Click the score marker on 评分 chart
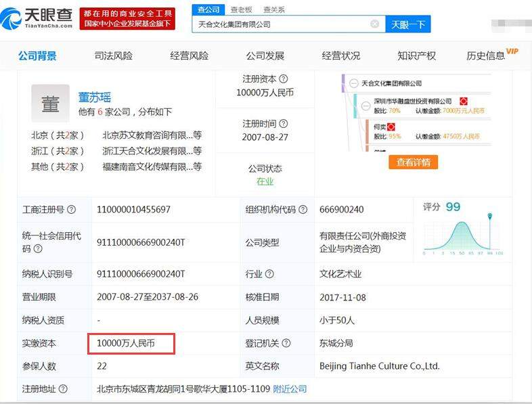 click(489, 216)
